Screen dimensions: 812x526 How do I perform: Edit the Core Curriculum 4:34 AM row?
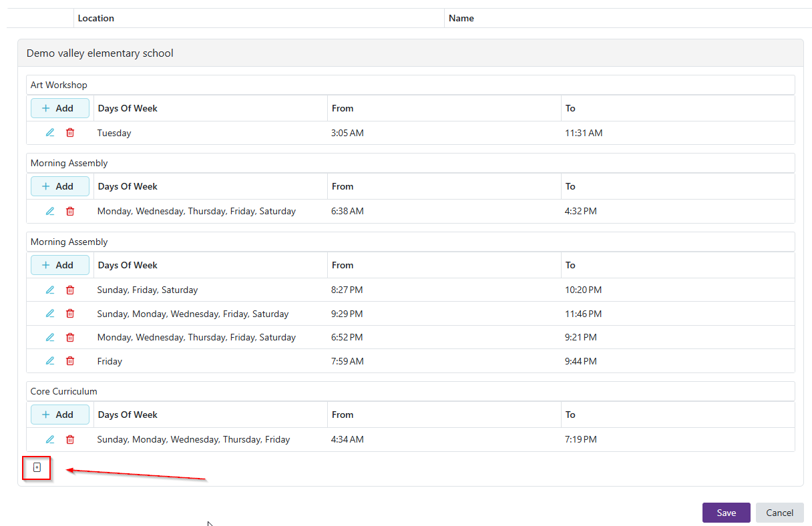pos(50,439)
